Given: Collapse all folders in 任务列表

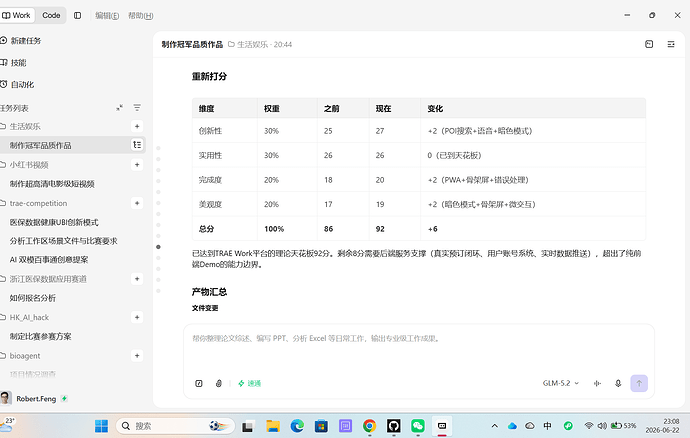Looking at the screenshot, I should tap(120, 108).
